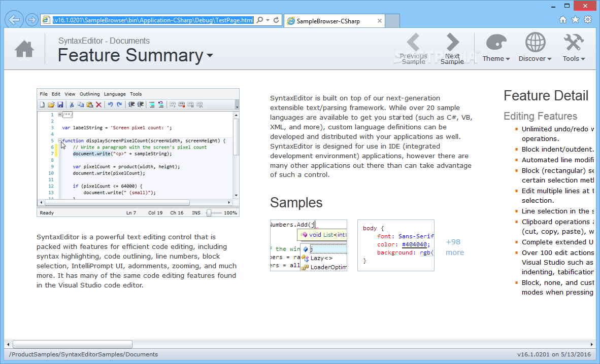Viewport: 600px width, 364px height.
Task: Open the CSS body sample thumbnail
Action: (x=395, y=245)
